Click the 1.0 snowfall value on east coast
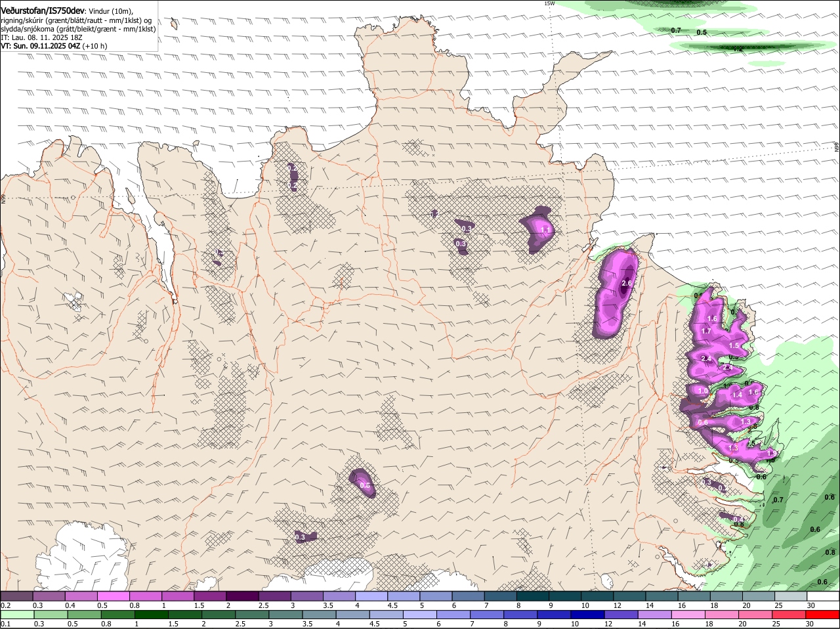The width and height of the screenshot is (840, 629). point(703,391)
